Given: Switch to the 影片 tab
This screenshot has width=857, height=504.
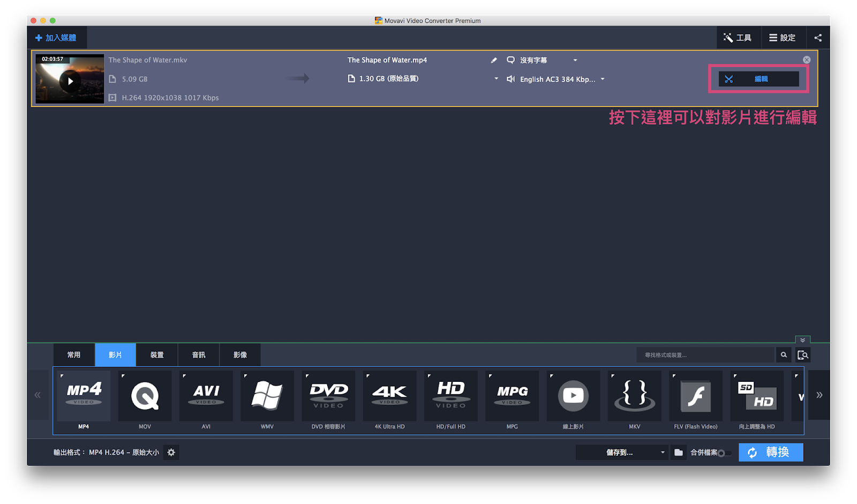Looking at the screenshot, I should pyautogui.click(x=115, y=355).
